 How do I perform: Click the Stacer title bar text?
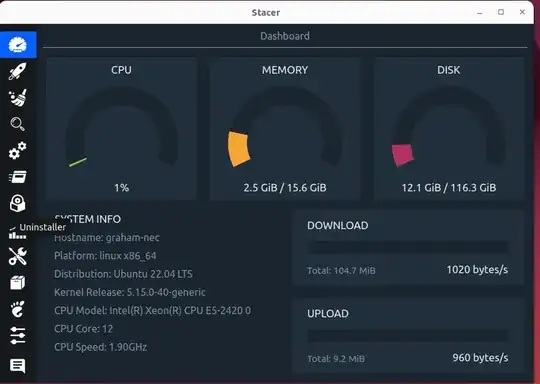coord(266,13)
